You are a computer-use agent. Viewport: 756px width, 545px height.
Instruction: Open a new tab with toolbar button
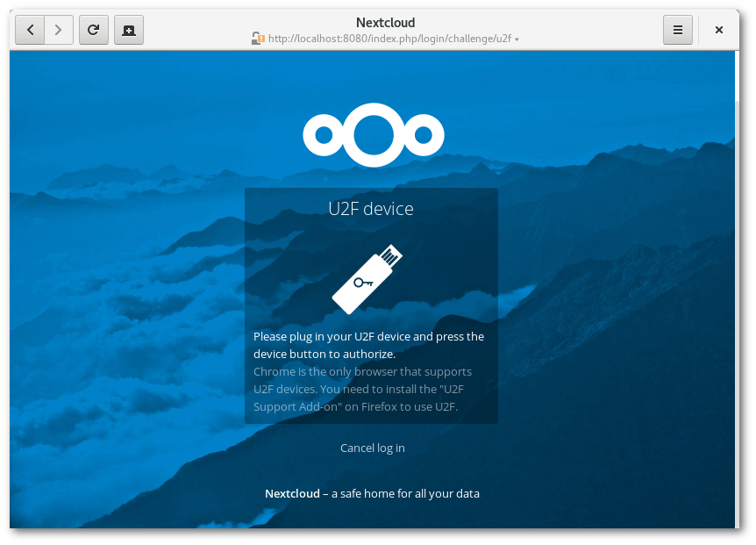tap(129, 30)
